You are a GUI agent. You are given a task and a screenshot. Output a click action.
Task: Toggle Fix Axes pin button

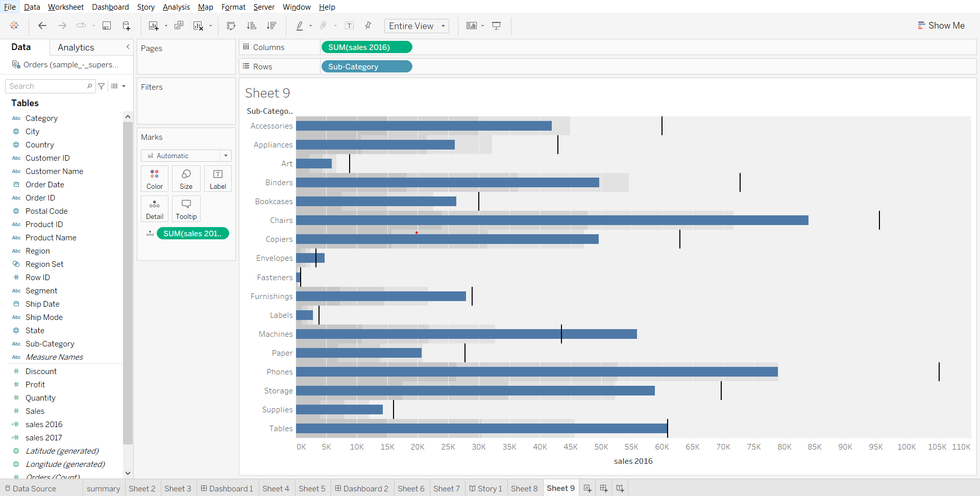click(368, 26)
